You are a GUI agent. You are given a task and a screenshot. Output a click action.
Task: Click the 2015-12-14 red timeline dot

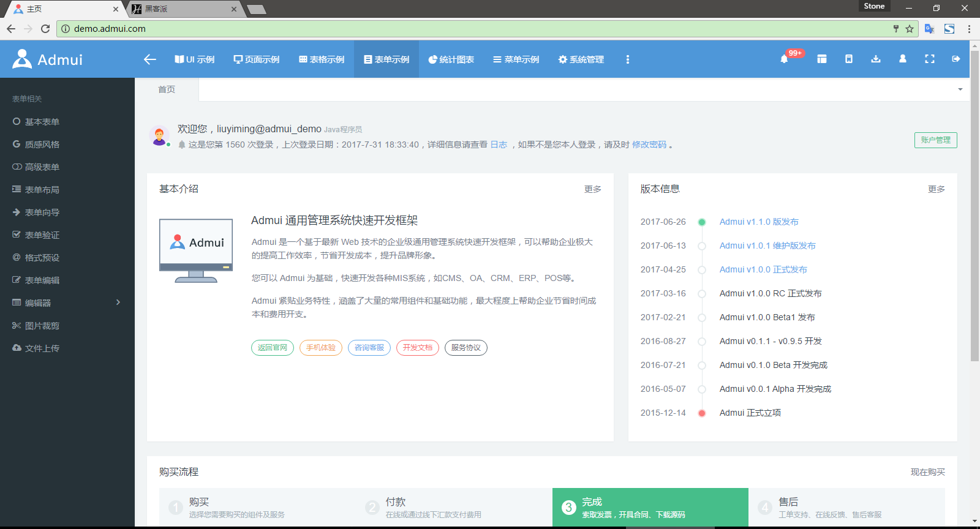(x=702, y=413)
